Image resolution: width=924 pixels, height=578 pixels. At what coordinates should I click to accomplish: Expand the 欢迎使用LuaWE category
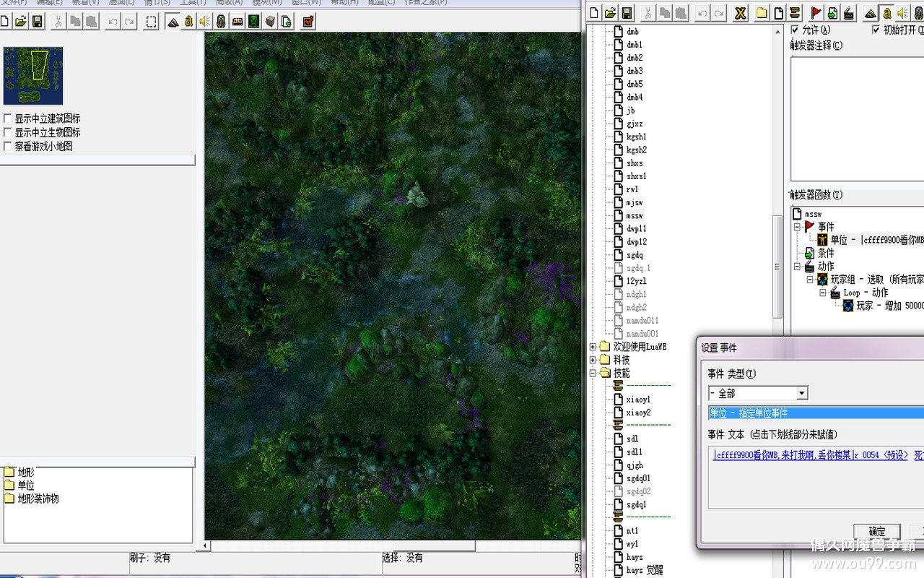[x=593, y=347]
